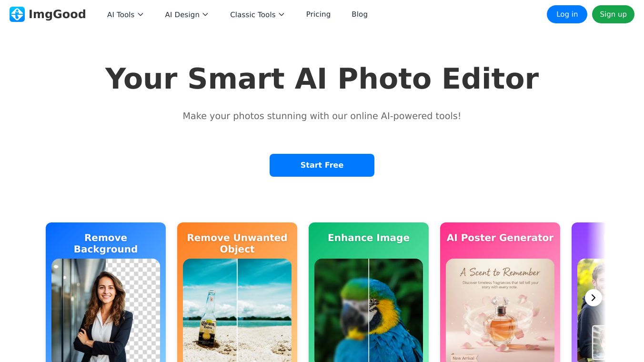Image resolution: width=644 pixels, height=362 pixels.
Task: Click the perfume poster preview image
Action: [x=500, y=310]
